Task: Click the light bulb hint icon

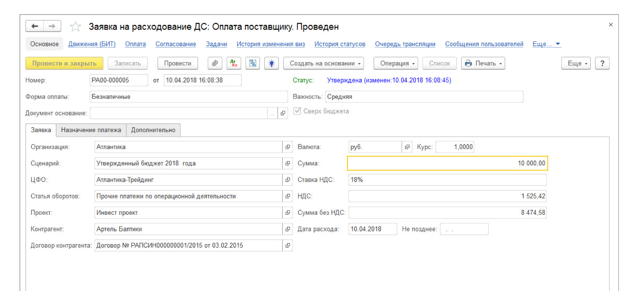Action: [271, 63]
